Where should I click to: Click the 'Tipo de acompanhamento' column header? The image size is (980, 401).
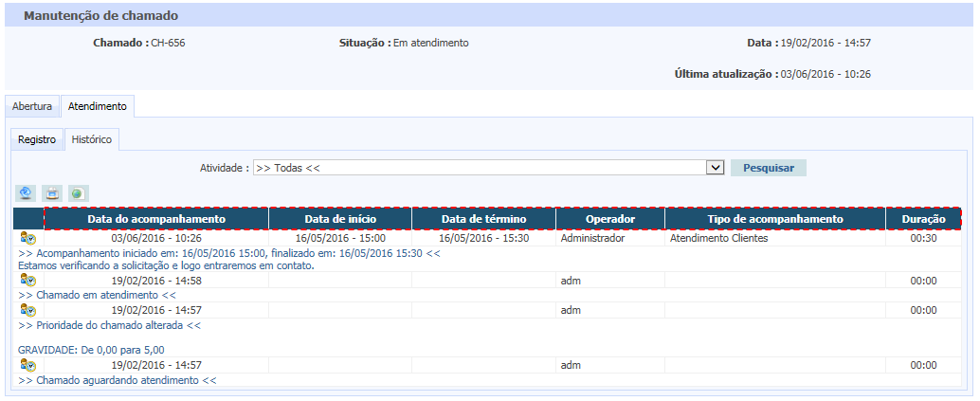pos(775,219)
